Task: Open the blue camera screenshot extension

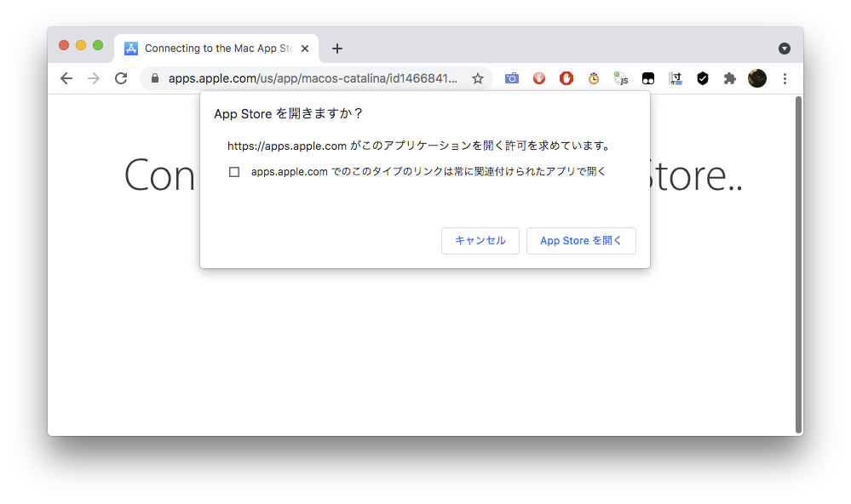Action: (x=512, y=78)
